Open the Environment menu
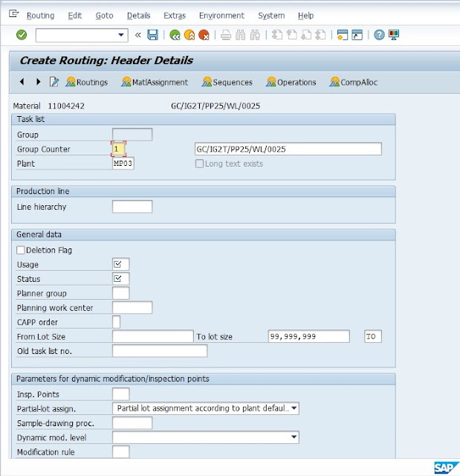This screenshot has height=476, width=460. (x=221, y=16)
